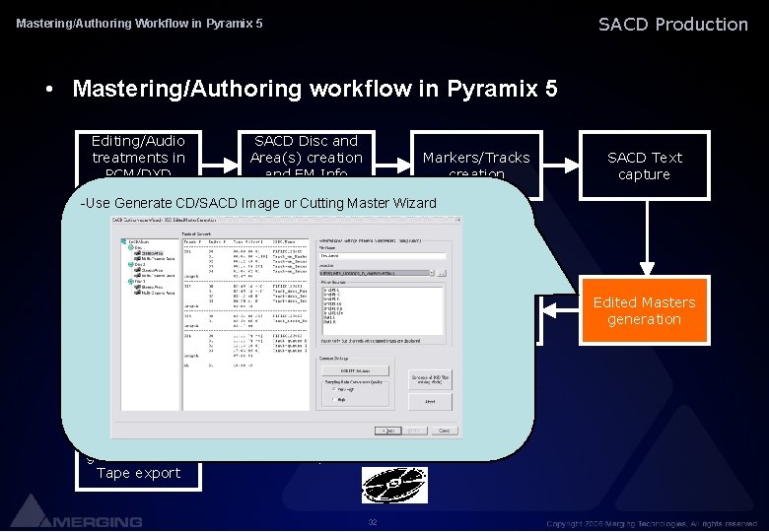Close the wizard with title bar X
The image size is (769, 532).
click(457, 220)
